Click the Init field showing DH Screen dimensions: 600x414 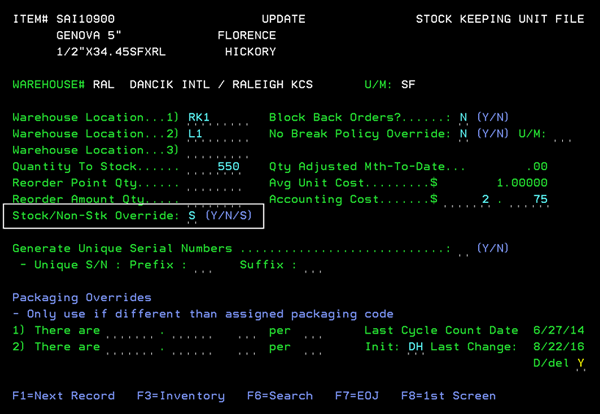tap(416, 347)
